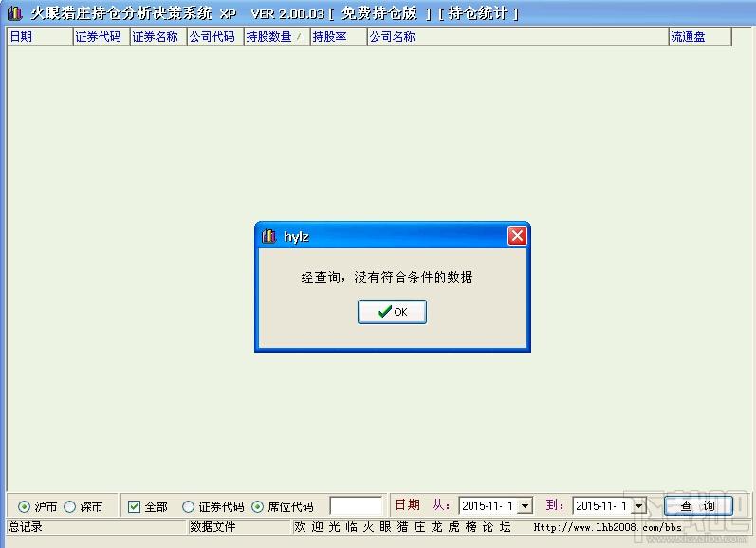Image resolution: width=756 pixels, height=548 pixels.
Task: Sort by the 证券名称 column header
Action: (x=158, y=37)
